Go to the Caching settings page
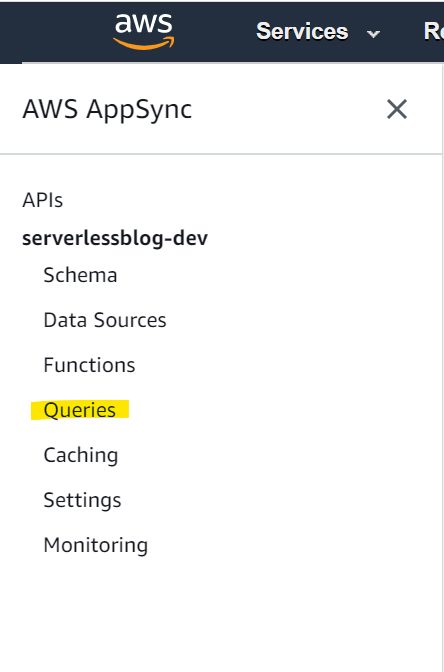 (81, 455)
